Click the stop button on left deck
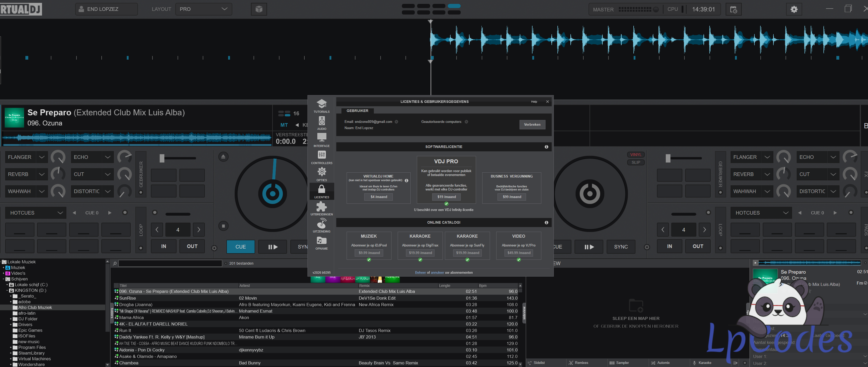868x367 pixels. 223,226
